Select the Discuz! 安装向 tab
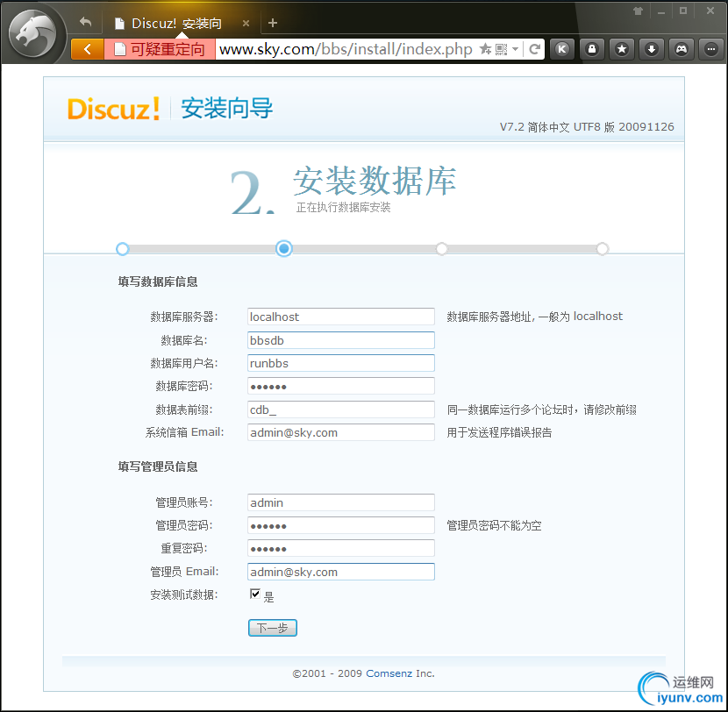728x712 pixels. [176, 23]
